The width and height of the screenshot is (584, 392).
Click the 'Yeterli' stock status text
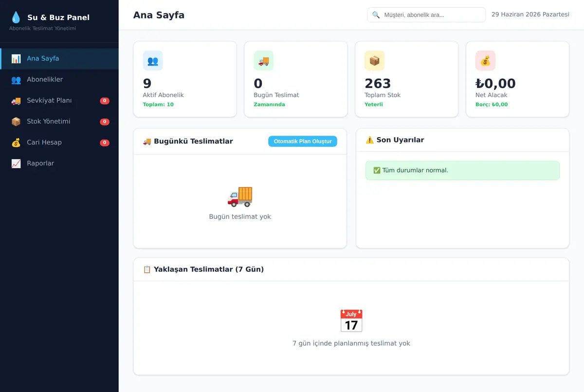374,105
